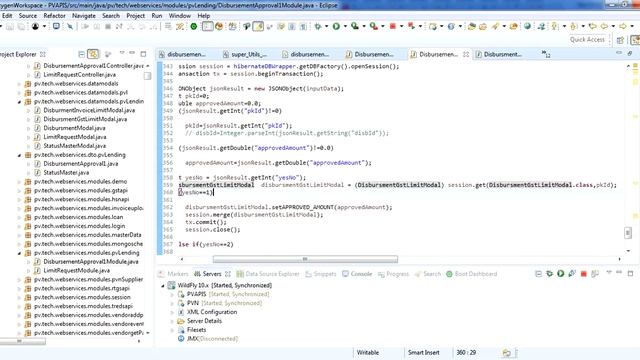Click the globe web browser icon in toolbar
Viewport: 640px width, 360px height.
(x=527, y=27)
